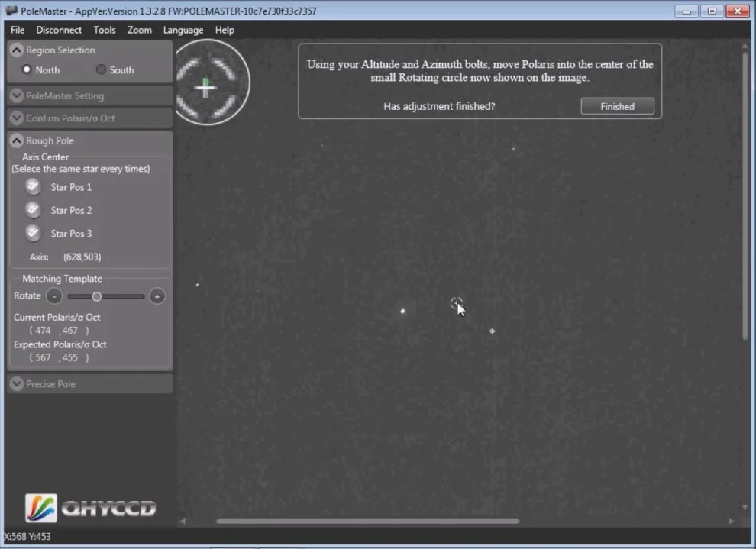The height and width of the screenshot is (549, 756).
Task: Click the Finished button
Action: pos(618,106)
